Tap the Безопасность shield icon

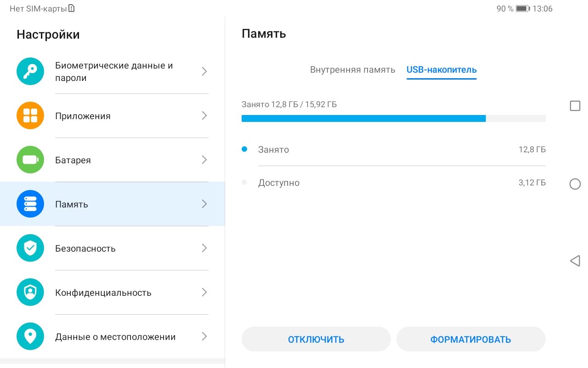(30, 248)
